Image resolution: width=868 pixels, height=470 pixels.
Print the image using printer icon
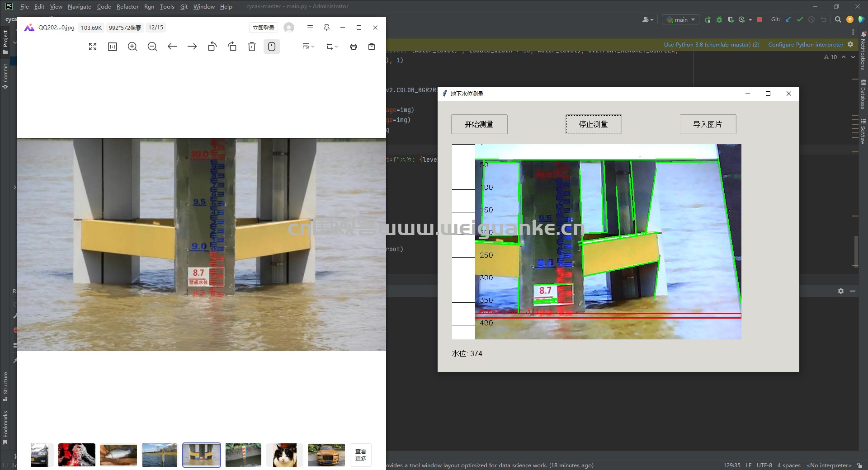(x=354, y=47)
